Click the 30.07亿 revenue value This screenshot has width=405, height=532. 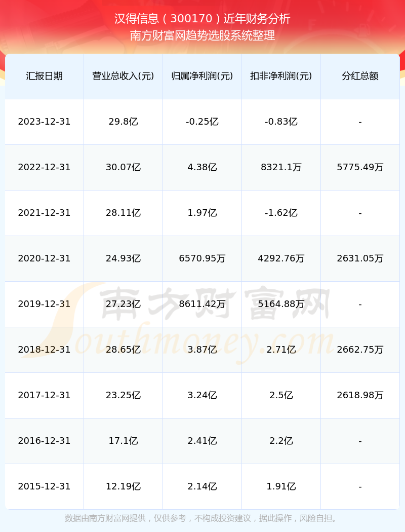(123, 167)
